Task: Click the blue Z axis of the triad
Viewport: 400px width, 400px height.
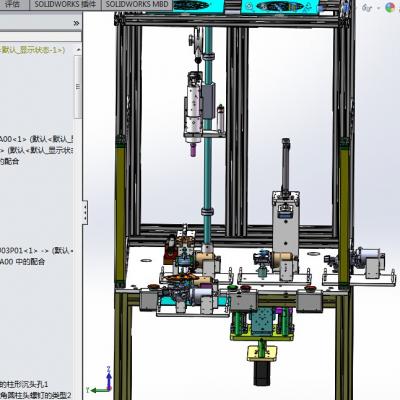Action: pos(109,378)
